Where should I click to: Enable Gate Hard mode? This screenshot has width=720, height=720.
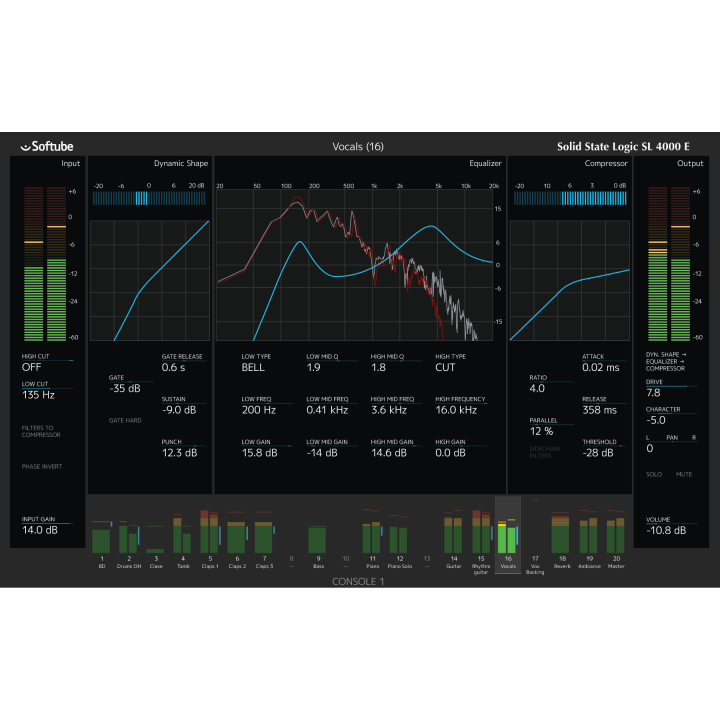(x=125, y=421)
